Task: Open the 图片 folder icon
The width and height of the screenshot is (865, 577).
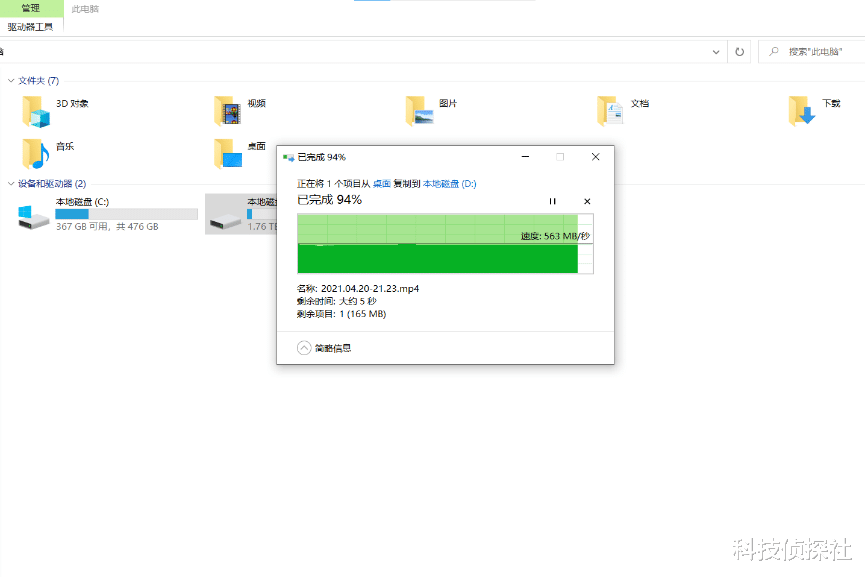Action: [419, 111]
